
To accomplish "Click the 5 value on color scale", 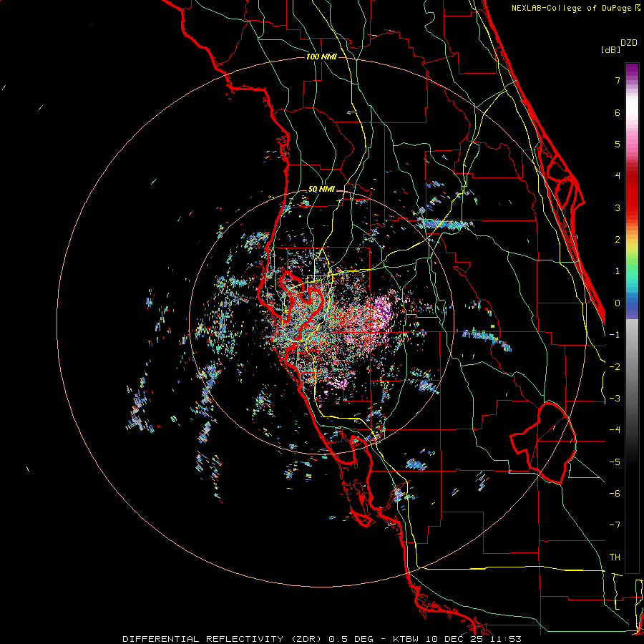I will pos(618,144).
